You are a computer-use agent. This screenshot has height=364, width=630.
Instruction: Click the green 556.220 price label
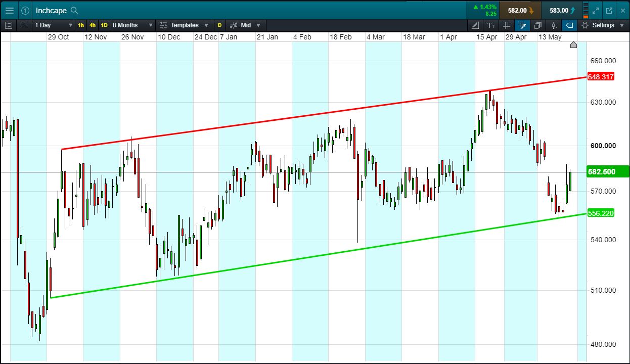coord(601,213)
